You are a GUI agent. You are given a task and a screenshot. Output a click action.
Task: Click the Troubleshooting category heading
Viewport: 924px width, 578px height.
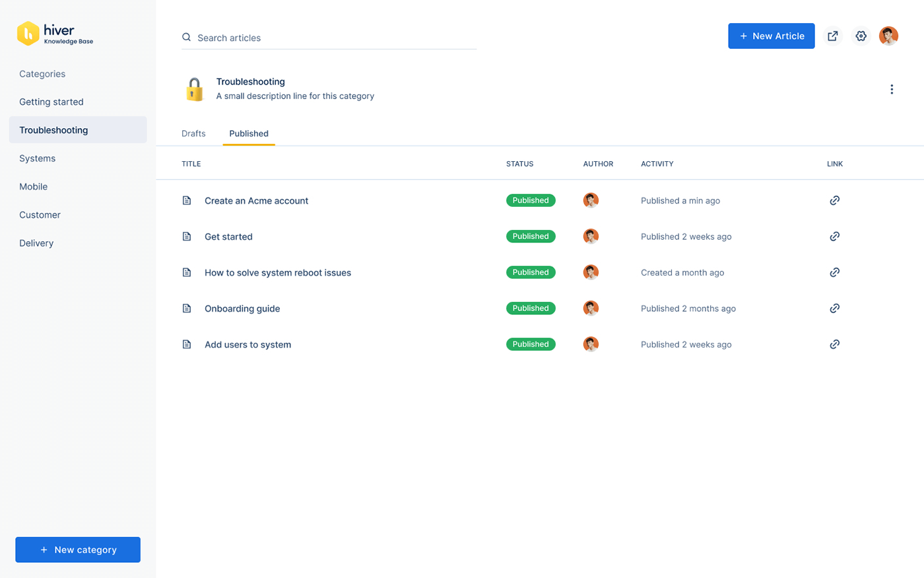coord(251,82)
